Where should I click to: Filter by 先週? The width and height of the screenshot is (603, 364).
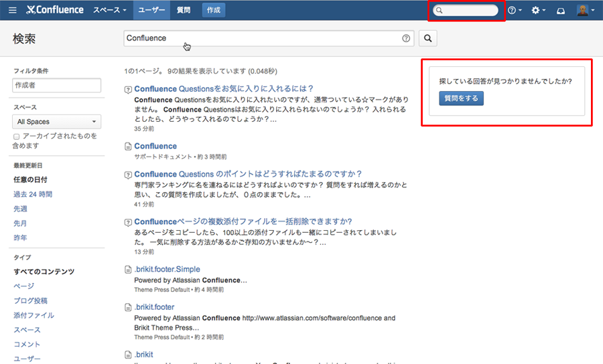(20, 209)
